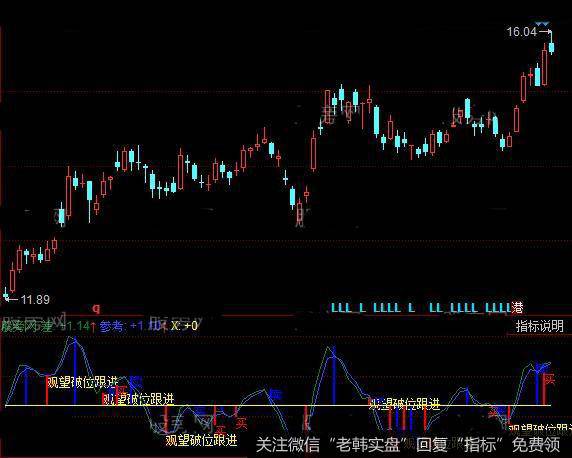Click the 16.04 high price label
The width and height of the screenshot is (572, 458).
pyautogui.click(x=522, y=32)
